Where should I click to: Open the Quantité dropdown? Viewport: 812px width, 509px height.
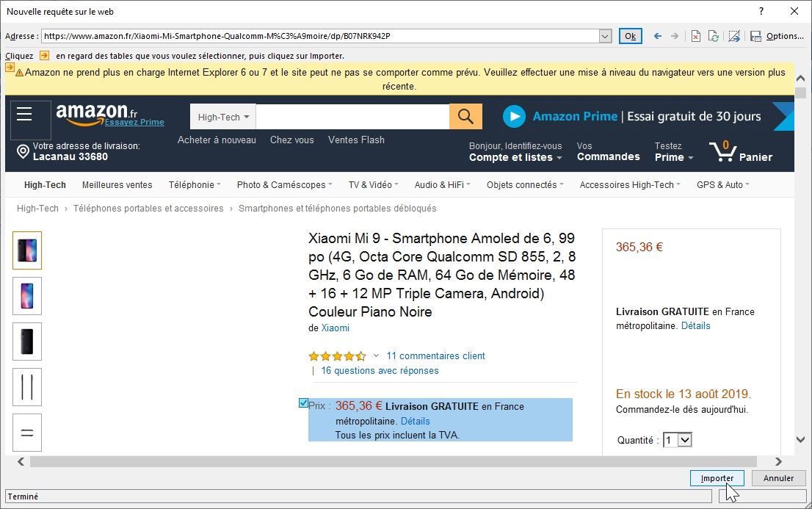tap(678, 440)
